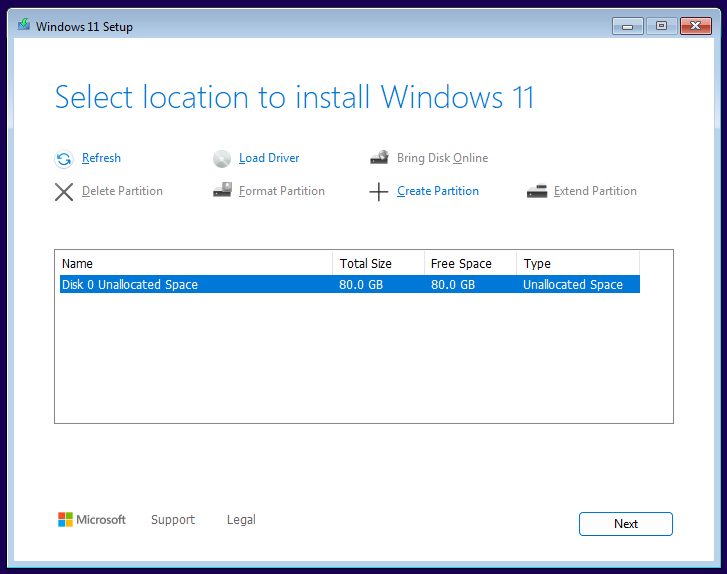The height and width of the screenshot is (574, 727).
Task: Open the Create Partition link
Action: 438,191
